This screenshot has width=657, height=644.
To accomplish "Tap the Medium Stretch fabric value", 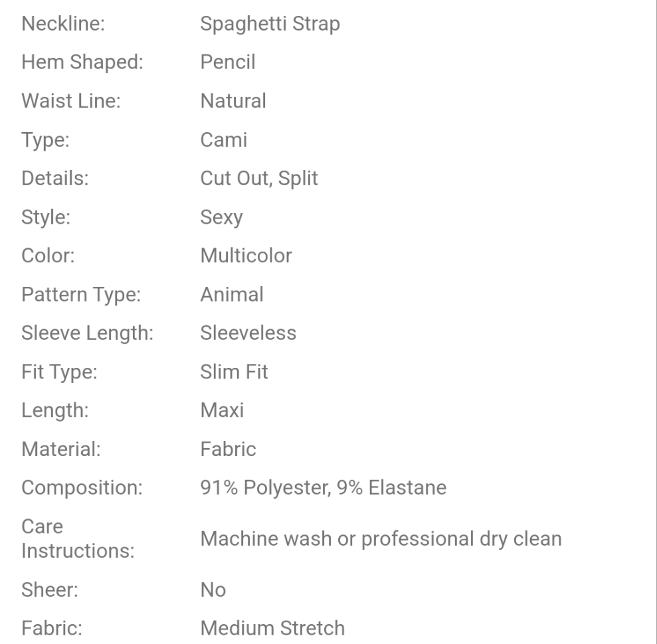I will [x=272, y=627].
